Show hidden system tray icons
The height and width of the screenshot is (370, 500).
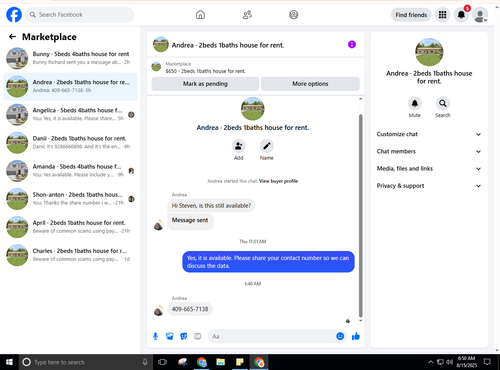pyautogui.click(x=431, y=362)
